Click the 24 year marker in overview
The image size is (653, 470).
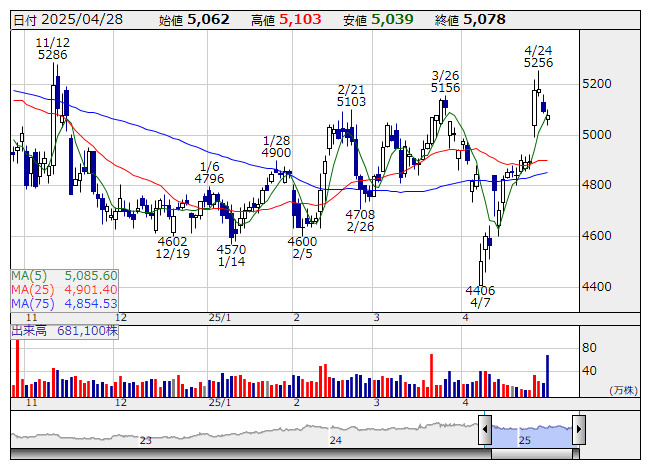336,440
